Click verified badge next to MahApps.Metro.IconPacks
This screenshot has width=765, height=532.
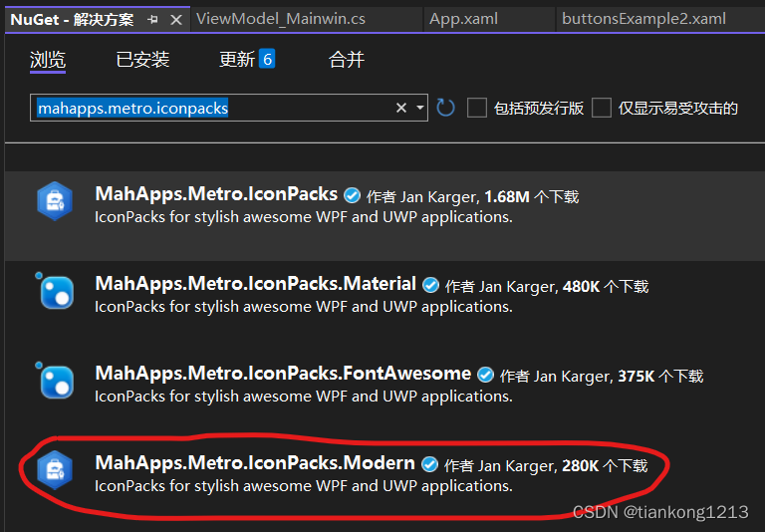pos(352,195)
